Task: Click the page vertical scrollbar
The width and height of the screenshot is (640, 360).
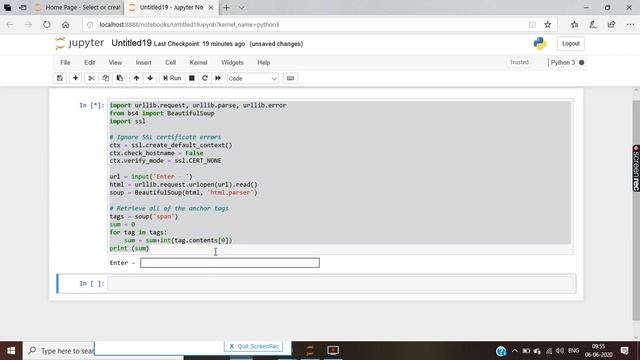Action: click(636, 210)
